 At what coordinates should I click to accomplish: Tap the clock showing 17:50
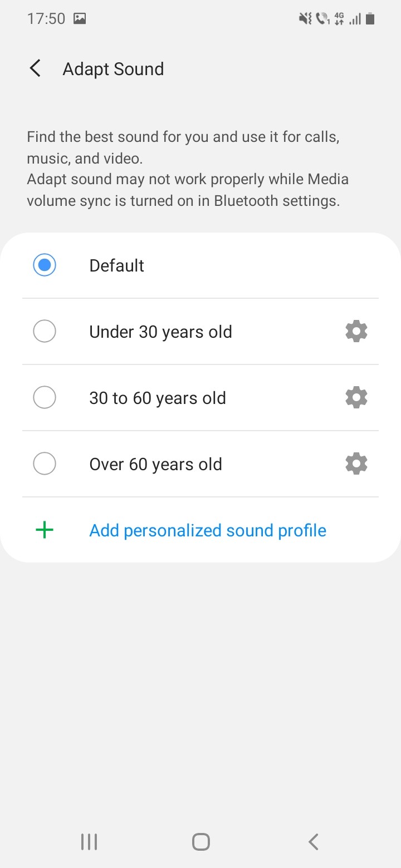pyautogui.click(x=46, y=19)
